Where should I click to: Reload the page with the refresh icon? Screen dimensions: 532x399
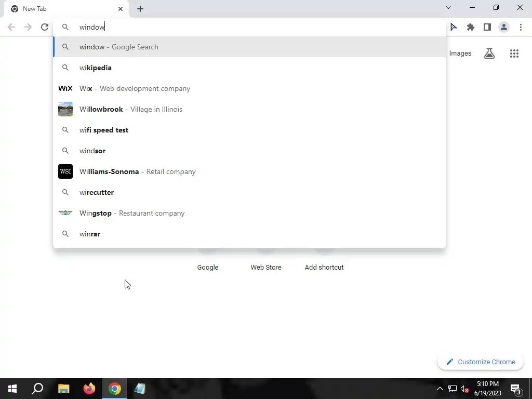point(45,27)
